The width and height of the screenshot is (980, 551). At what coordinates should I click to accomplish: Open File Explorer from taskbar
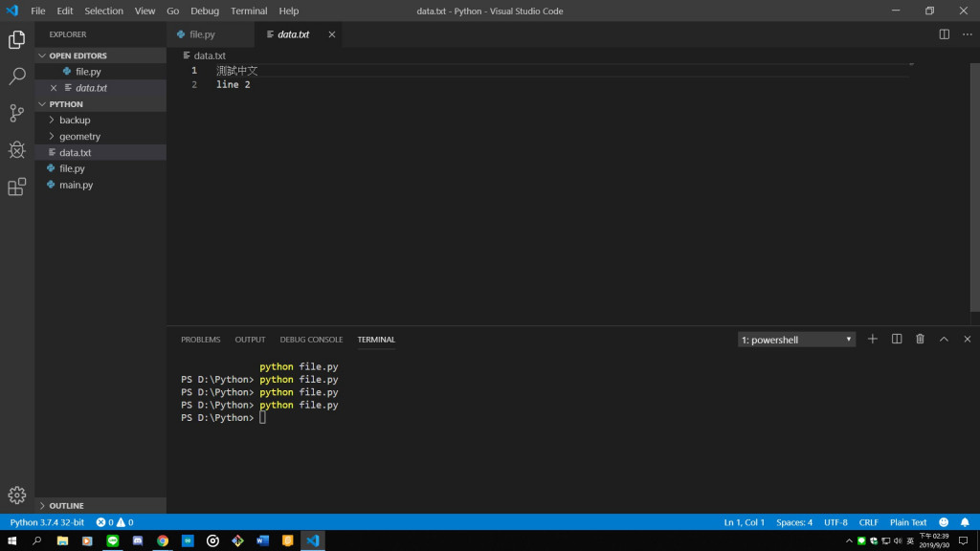pos(62,541)
